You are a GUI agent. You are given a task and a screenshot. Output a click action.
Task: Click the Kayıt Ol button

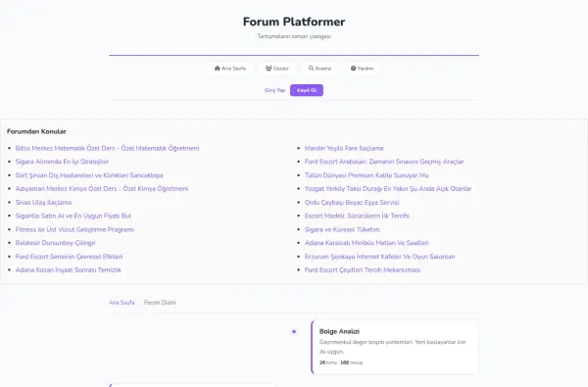[x=307, y=90]
